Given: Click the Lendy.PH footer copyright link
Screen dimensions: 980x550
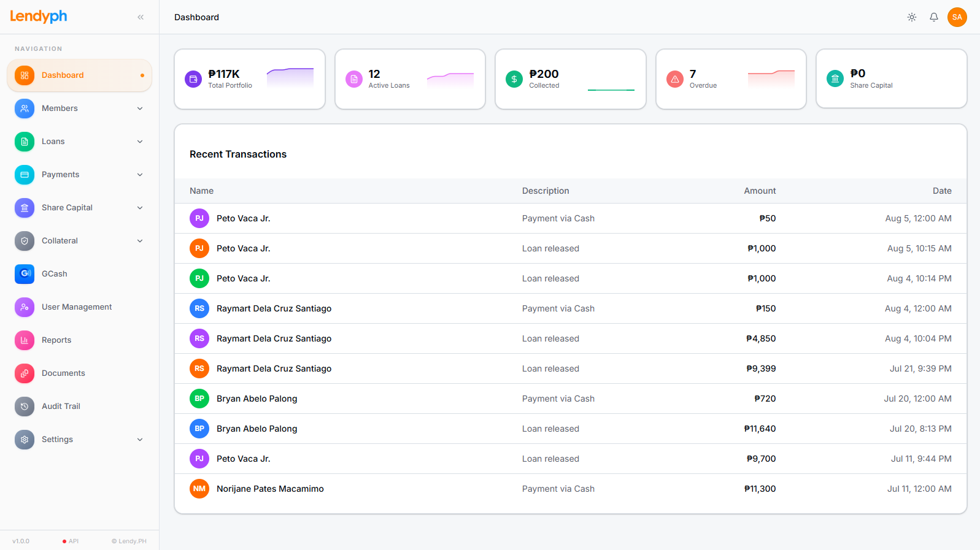Looking at the screenshot, I should click(129, 541).
